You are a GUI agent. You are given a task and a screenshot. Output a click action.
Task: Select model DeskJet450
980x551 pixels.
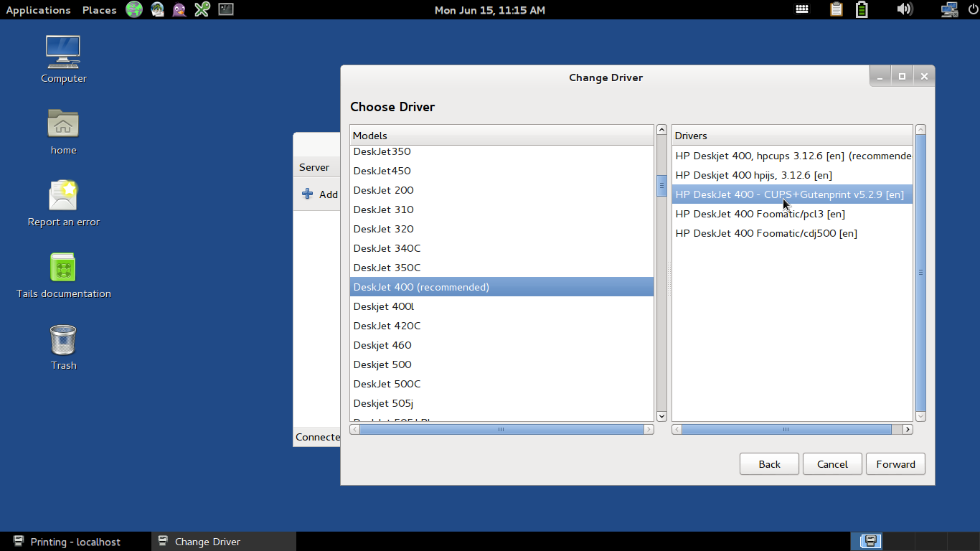click(501, 171)
